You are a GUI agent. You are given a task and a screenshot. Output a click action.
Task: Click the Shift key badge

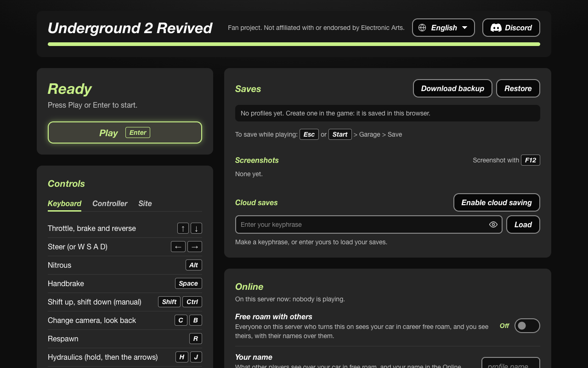(x=169, y=302)
